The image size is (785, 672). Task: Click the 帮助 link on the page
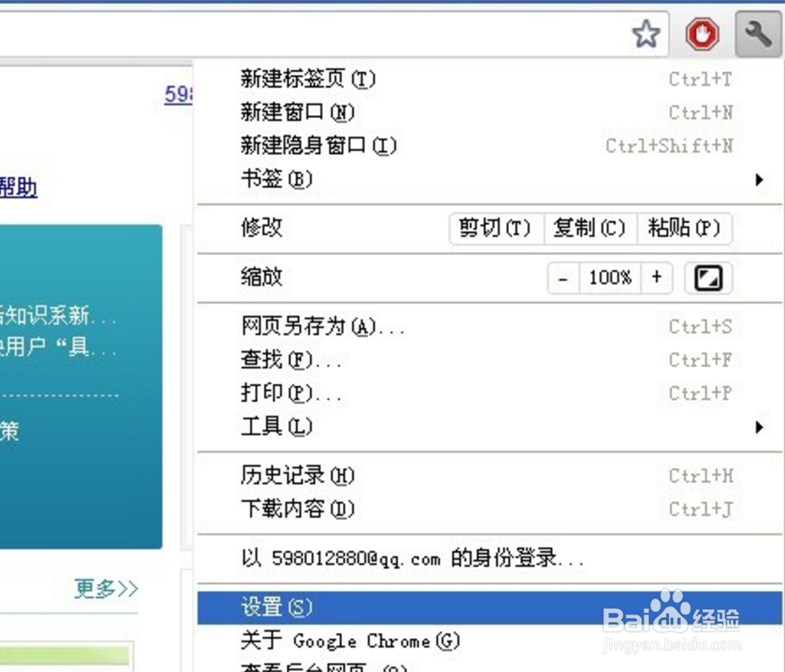pyautogui.click(x=19, y=188)
